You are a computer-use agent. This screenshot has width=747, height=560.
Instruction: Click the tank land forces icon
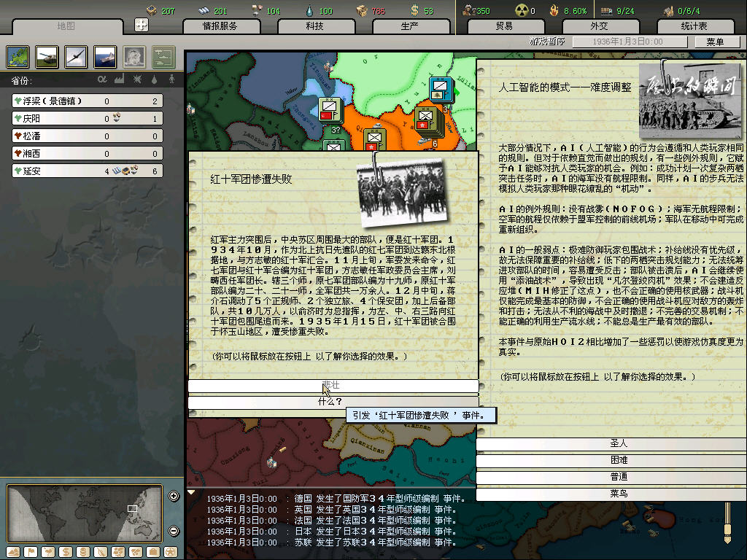coord(47,57)
